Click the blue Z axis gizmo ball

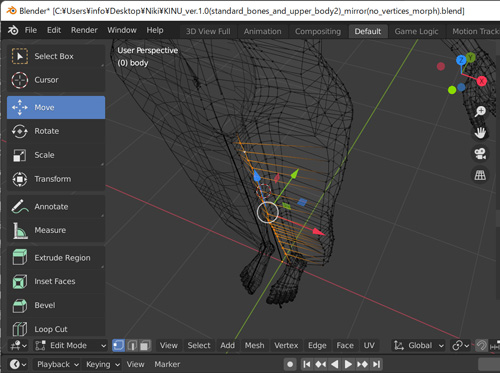[461, 60]
